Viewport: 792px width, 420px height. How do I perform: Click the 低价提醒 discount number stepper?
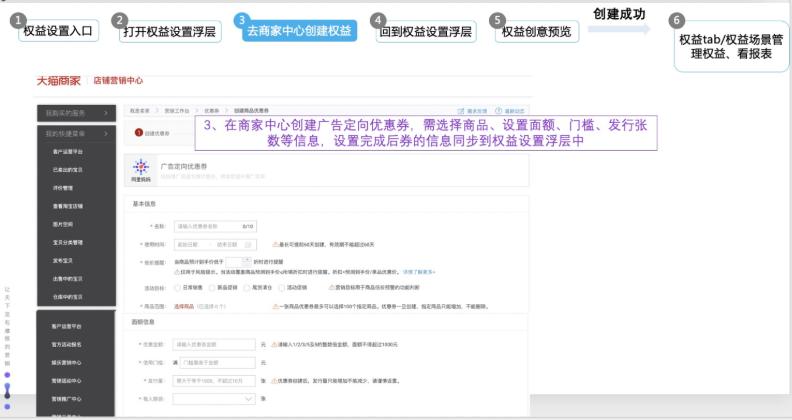tap(238, 262)
